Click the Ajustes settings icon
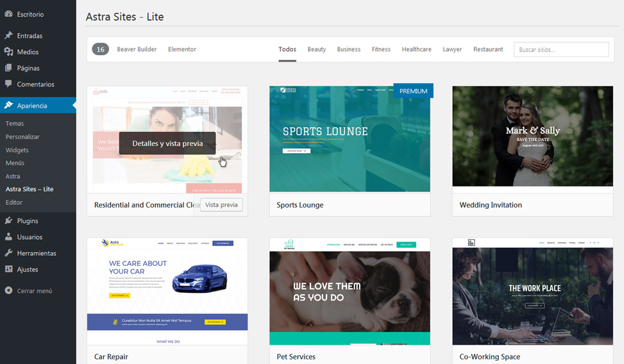Viewport: 624px width, 364px height. [8, 269]
